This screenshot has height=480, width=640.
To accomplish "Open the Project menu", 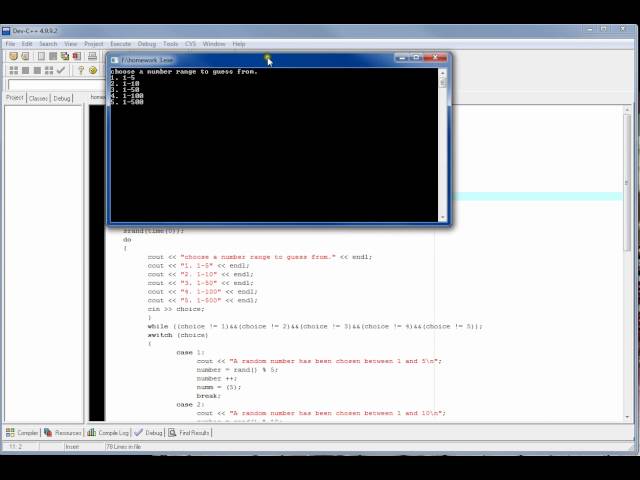I will pyautogui.click(x=93, y=44).
